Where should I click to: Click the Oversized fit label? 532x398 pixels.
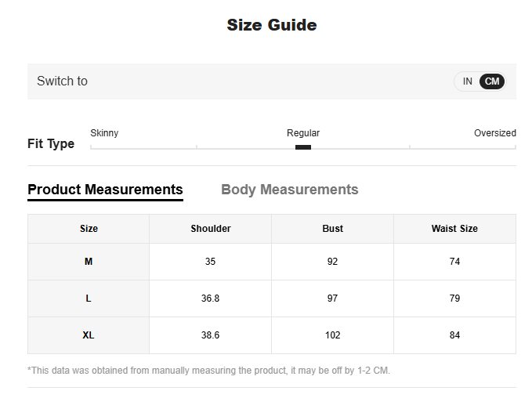pyautogui.click(x=494, y=133)
